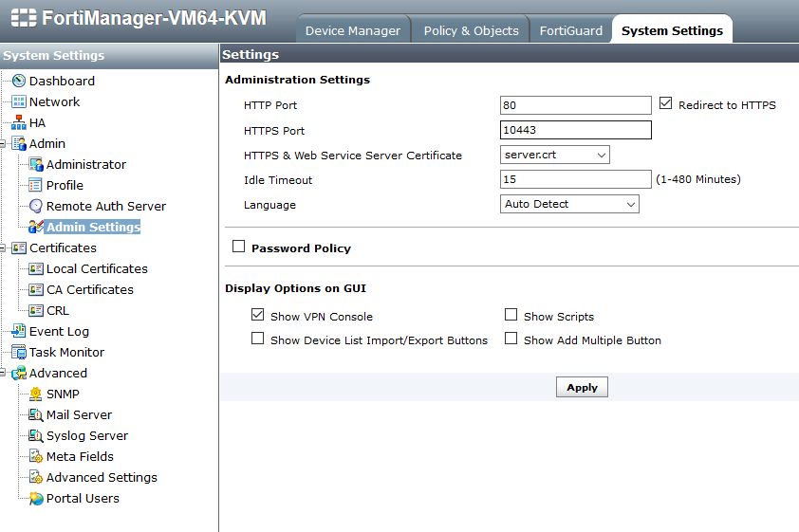Open the server.crt certificate dropdown

pos(554,155)
